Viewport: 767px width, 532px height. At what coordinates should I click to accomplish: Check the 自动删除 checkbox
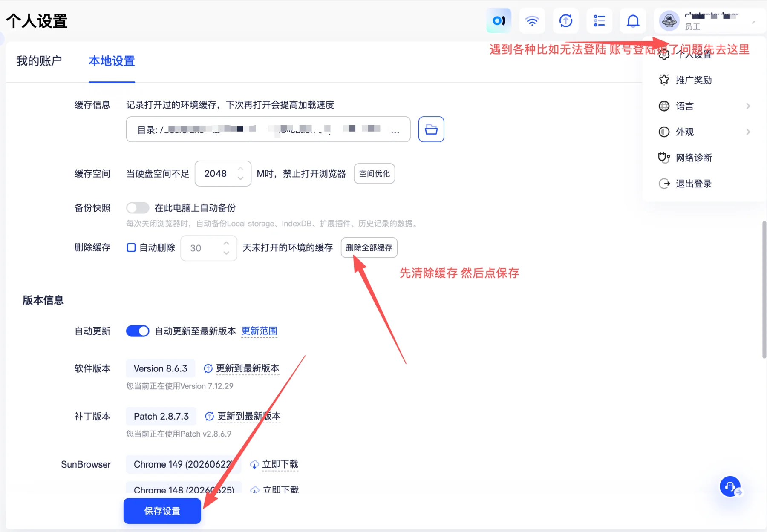131,247
